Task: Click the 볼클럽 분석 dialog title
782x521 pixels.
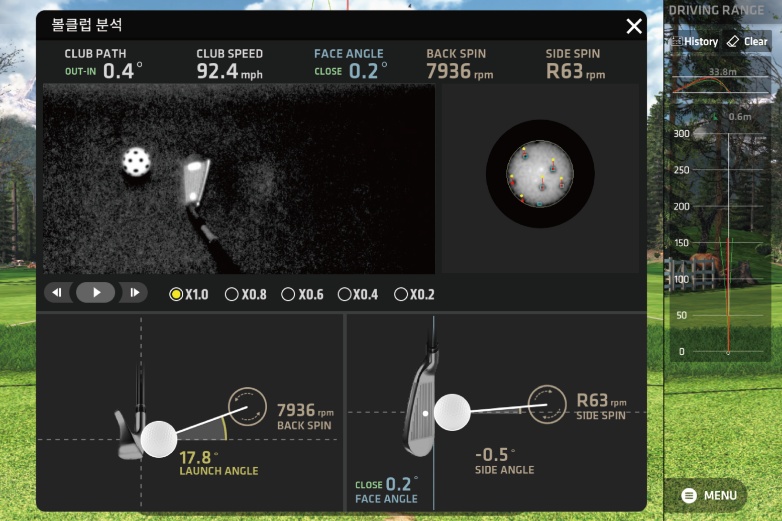Action: (x=87, y=25)
